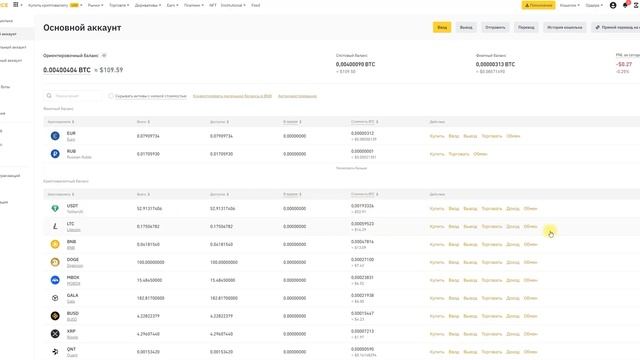Open the NFT menu item
The width and height of the screenshot is (640, 360).
point(213,5)
